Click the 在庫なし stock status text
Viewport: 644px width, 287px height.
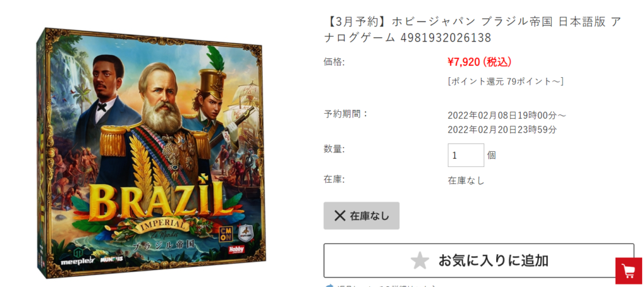[x=466, y=180]
